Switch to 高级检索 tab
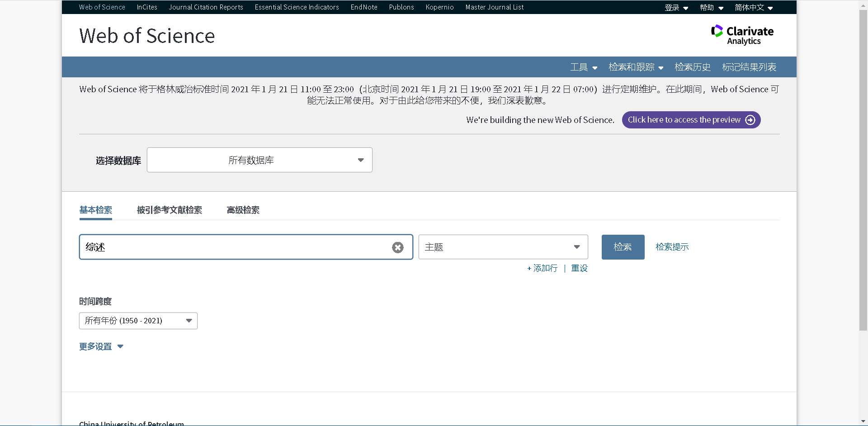The width and height of the screenshot is (868, 426). [x=243, y=210]
